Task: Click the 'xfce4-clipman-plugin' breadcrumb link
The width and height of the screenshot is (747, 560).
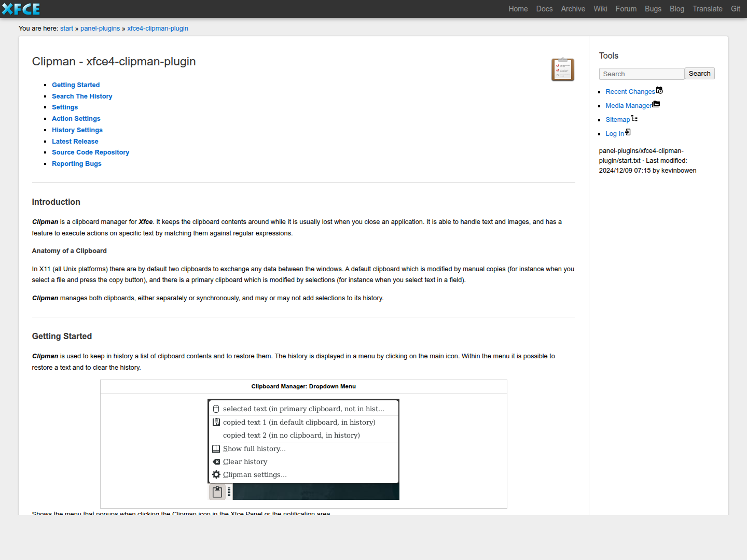Action: [x=158, y=29]
